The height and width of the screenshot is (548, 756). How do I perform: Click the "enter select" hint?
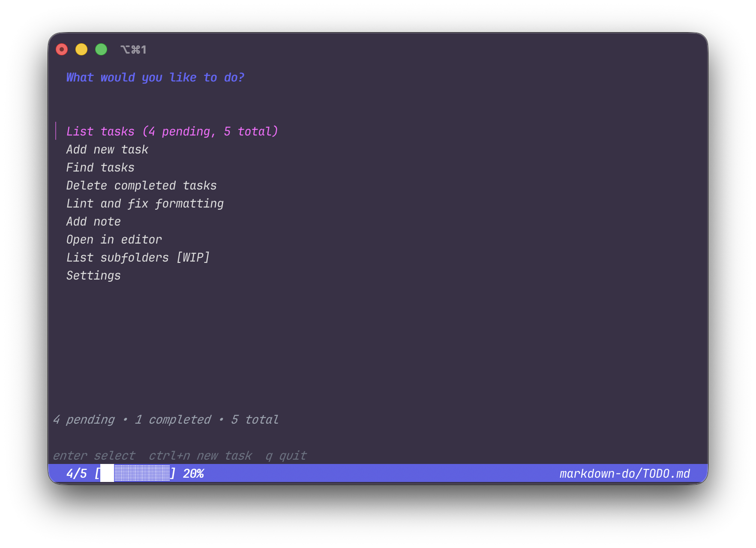pyautogui.click(x=94, y=456)
